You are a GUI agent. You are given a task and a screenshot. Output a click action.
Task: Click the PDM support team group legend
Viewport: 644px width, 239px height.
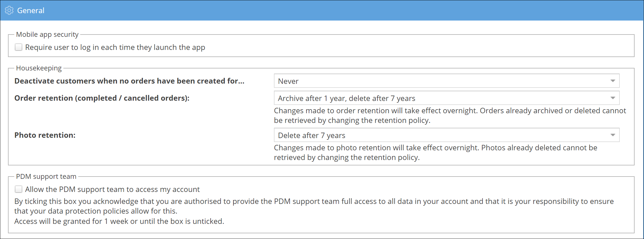pos(46,177)
